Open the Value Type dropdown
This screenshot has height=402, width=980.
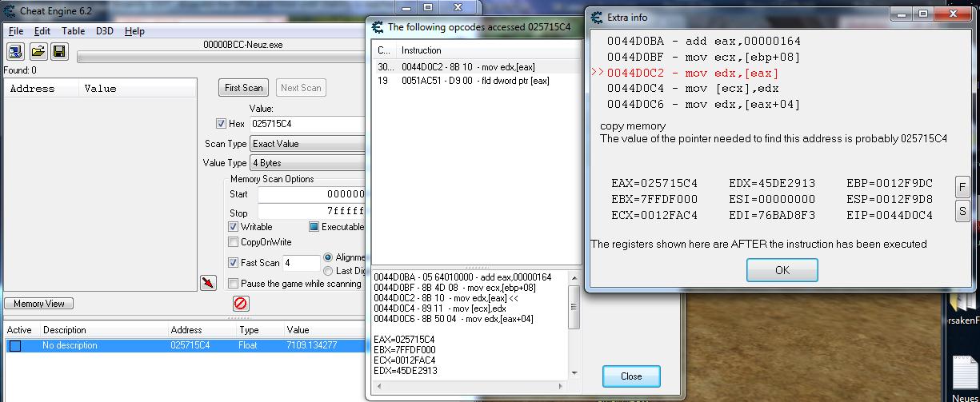pyautogui.click(x=308, y=163)
